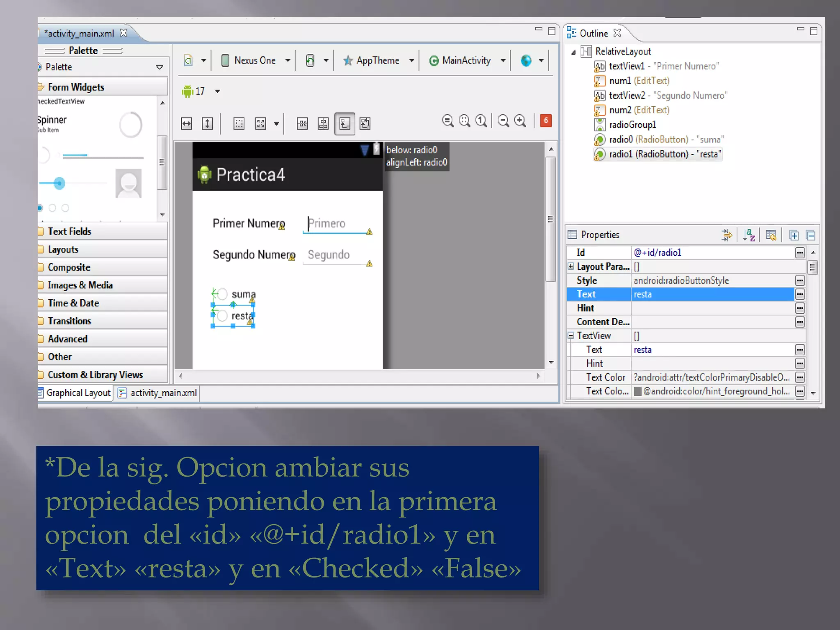840x630 pixels.
Task: Select the activity_main.xml editor tab
Action: coord(80,33)
